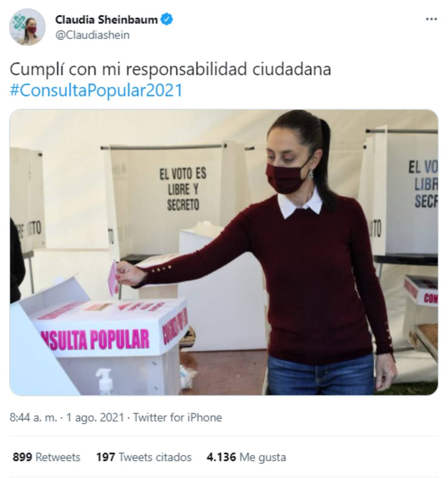This screenshot has width=448, height=478.
Task: Click the 8:44 a. m. timestamp
Action: 33,417
